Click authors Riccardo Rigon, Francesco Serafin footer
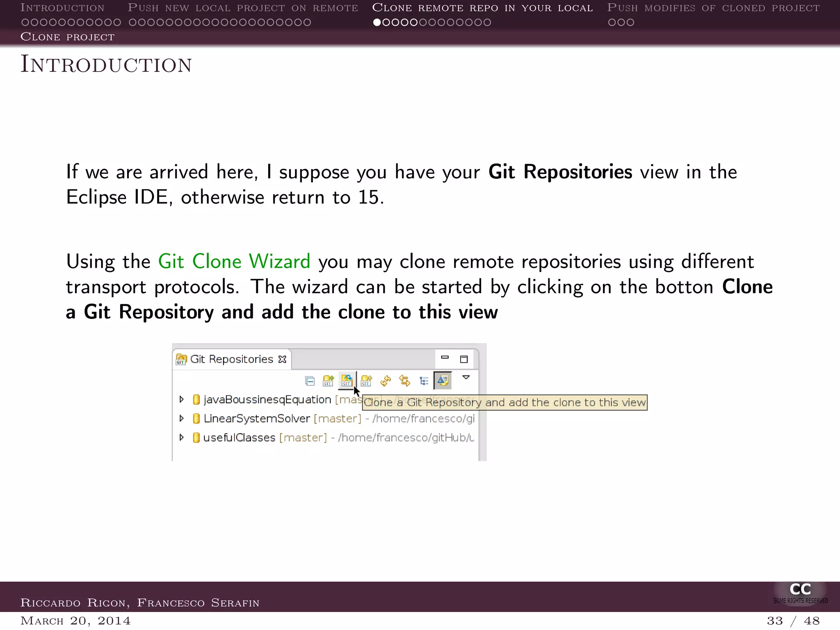The height and width of the screenshot is (630, 840). pyautogui.click(x=140, y=603)
